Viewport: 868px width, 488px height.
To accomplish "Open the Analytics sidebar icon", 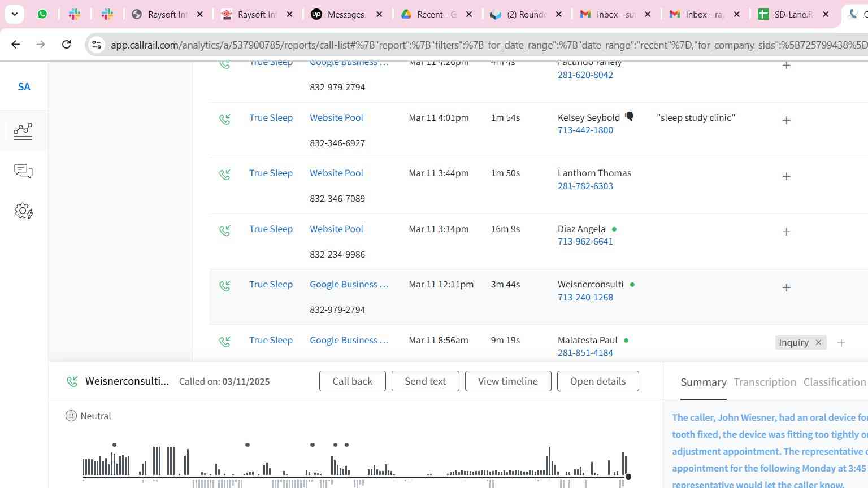I will 23,130.
